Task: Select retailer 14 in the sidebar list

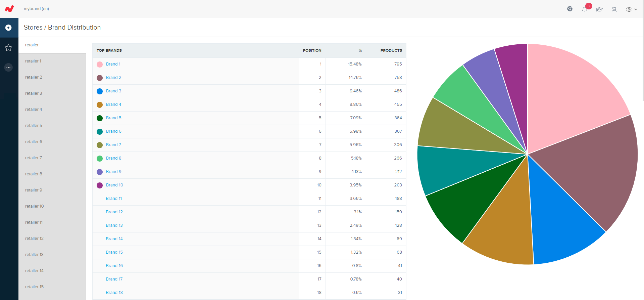Action: [52, 271]
